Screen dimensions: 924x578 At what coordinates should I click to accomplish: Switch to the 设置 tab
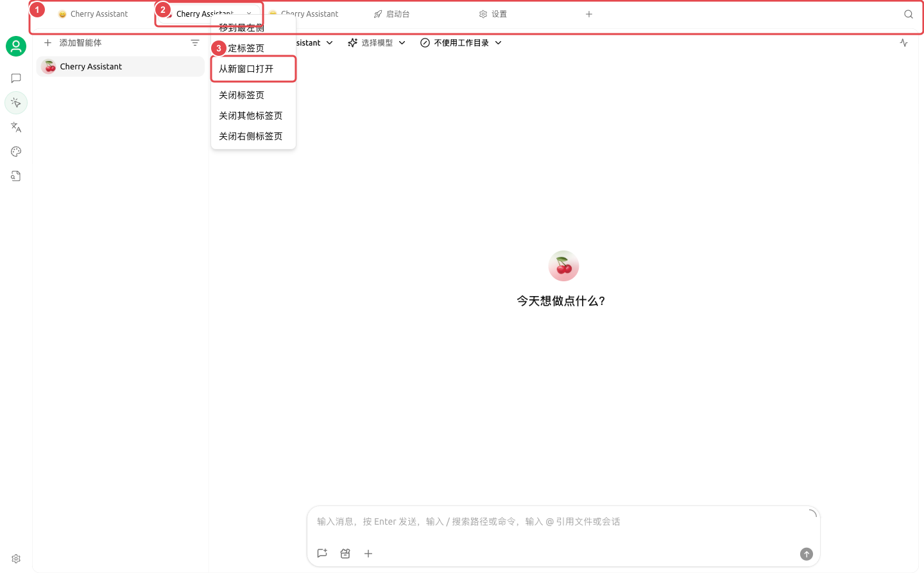tap(493, 14)
